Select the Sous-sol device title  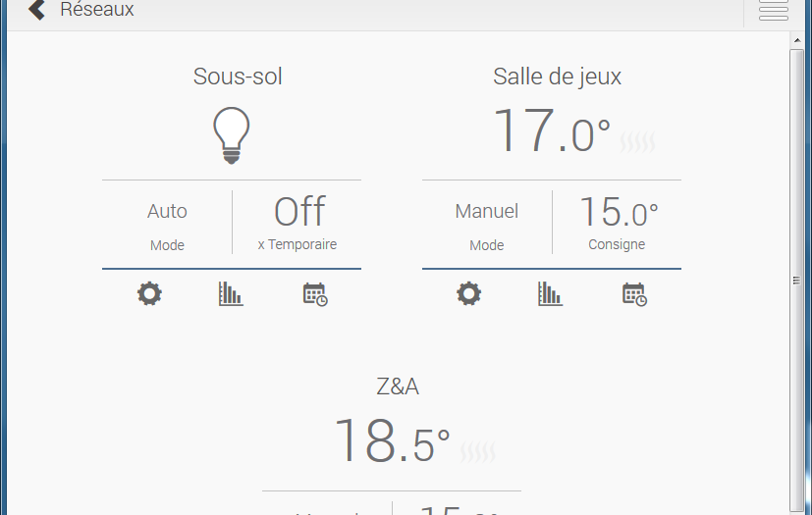click(238, 77)
